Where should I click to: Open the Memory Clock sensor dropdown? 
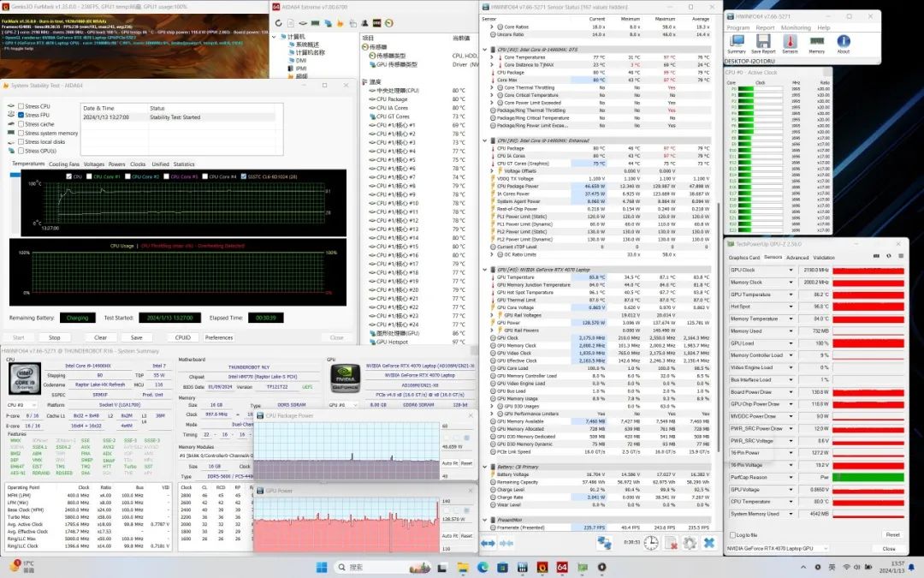[791, 283]
